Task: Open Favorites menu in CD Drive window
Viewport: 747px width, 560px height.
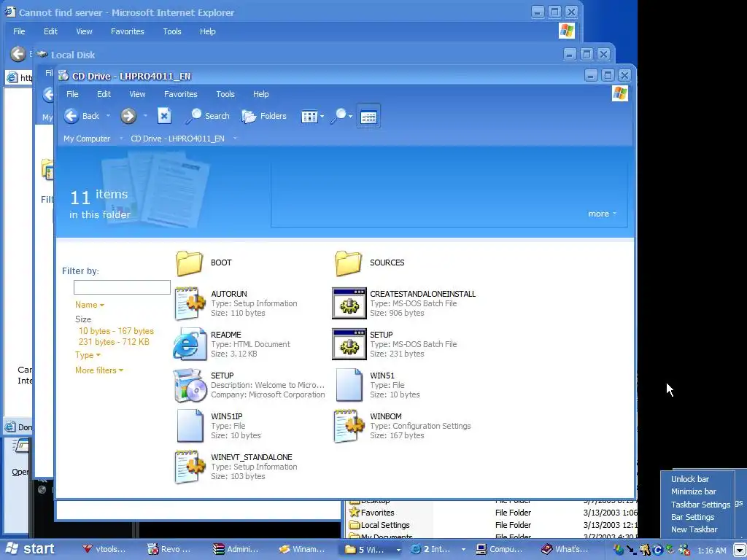Action: (x=181, y=94)
